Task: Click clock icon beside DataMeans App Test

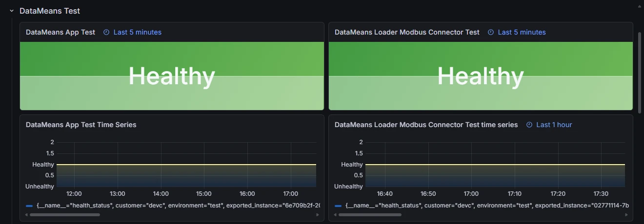Action: pos(106,32)
